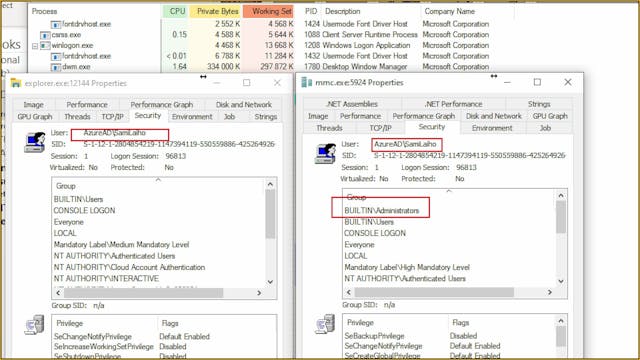
Task: Open Image tab in mmc.exe Properties
Action: tap(318, 116)
